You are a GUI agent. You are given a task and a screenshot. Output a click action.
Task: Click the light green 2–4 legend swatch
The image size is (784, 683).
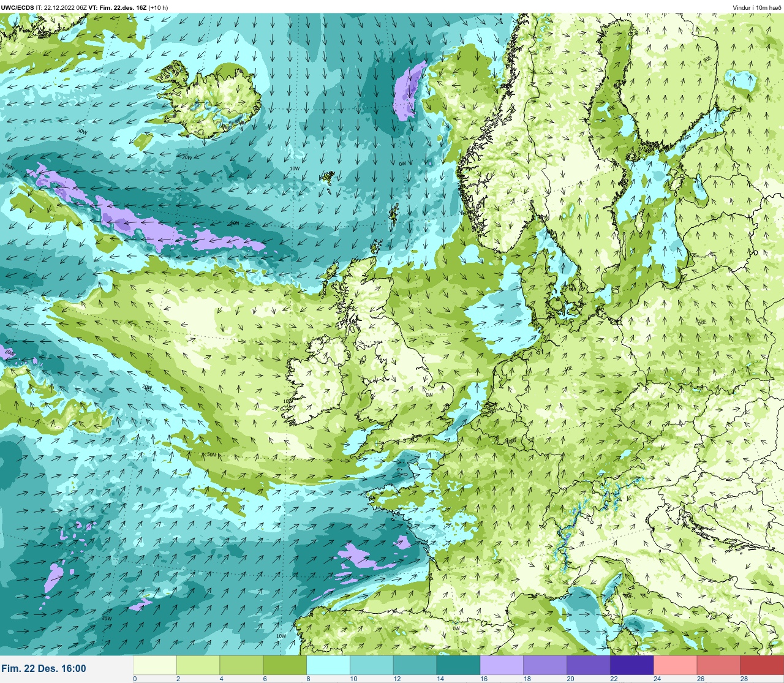198,665
